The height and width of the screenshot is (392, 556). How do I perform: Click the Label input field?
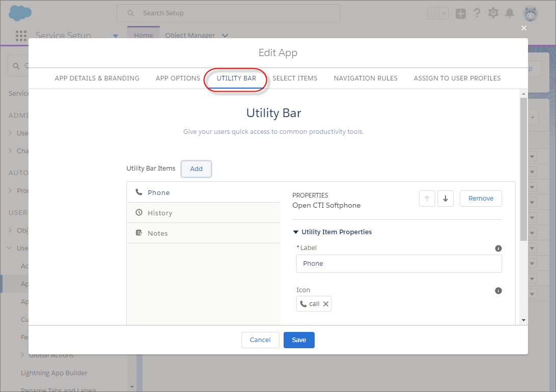click(399, 264)
